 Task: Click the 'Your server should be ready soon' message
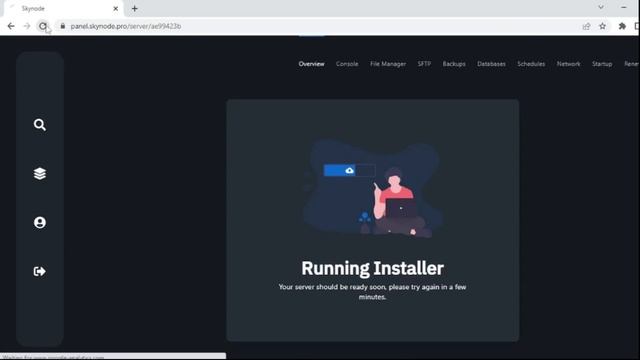click(372, 292)
